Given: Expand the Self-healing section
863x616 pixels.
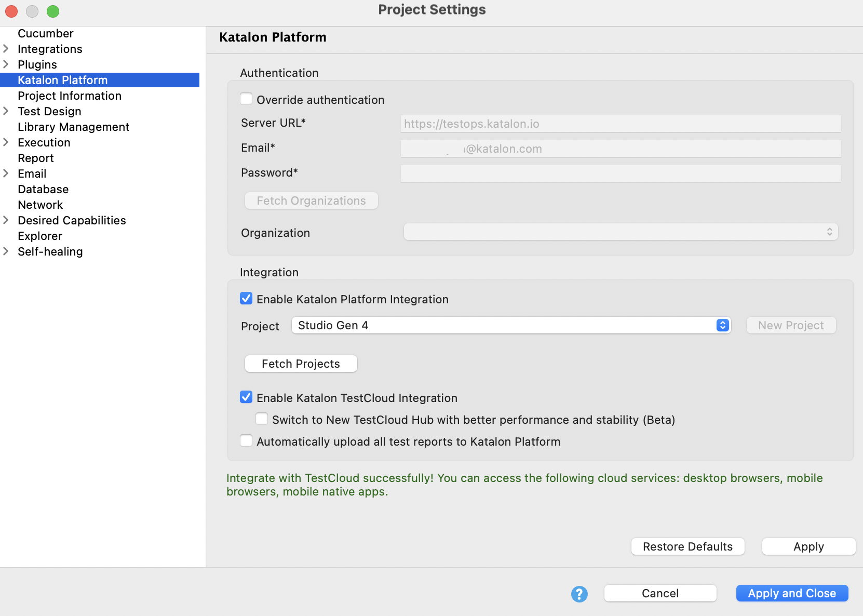Looking at the screenshot, I should click(x=6, y=251).
